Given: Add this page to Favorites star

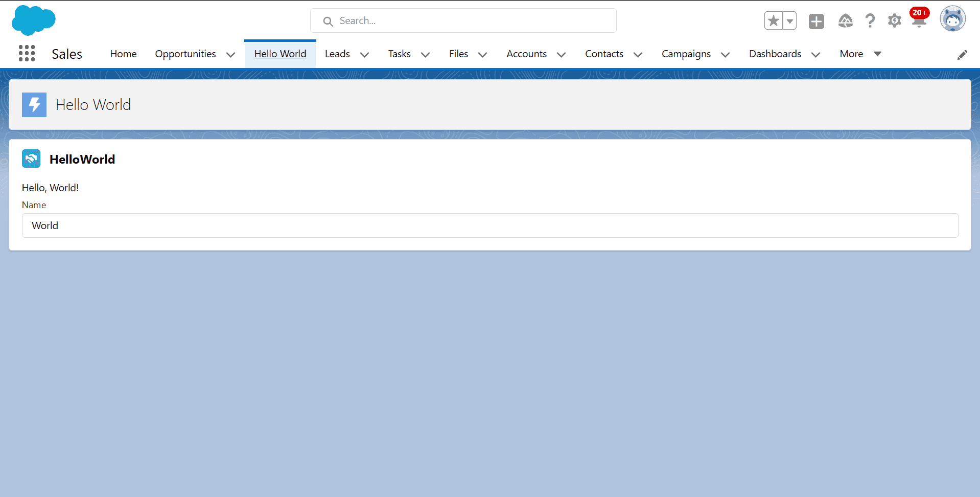Looking at the screenshot, I should (774, 21).
